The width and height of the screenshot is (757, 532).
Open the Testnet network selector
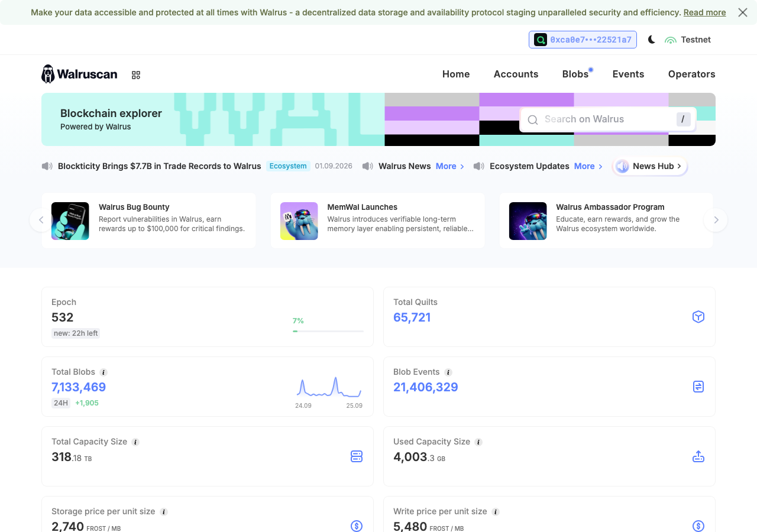pos(688,40)
